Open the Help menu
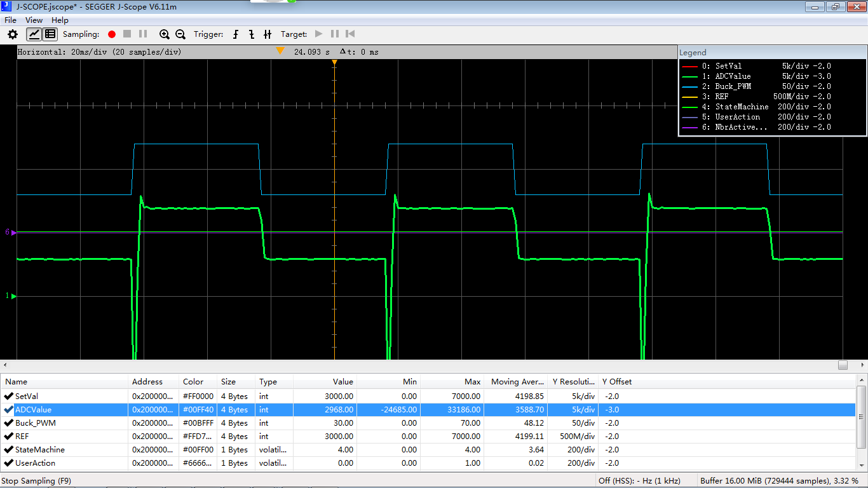868x488 pixels. click(x=60, y=20)
